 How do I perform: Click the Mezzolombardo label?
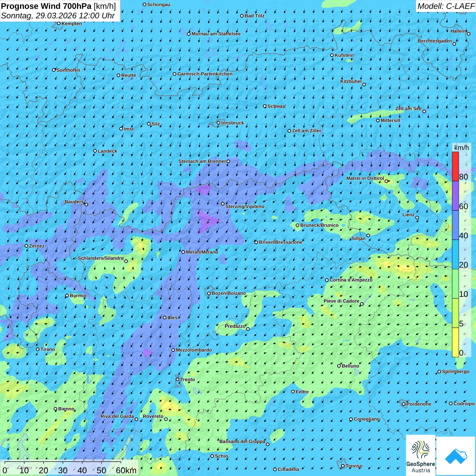[194, 350]
